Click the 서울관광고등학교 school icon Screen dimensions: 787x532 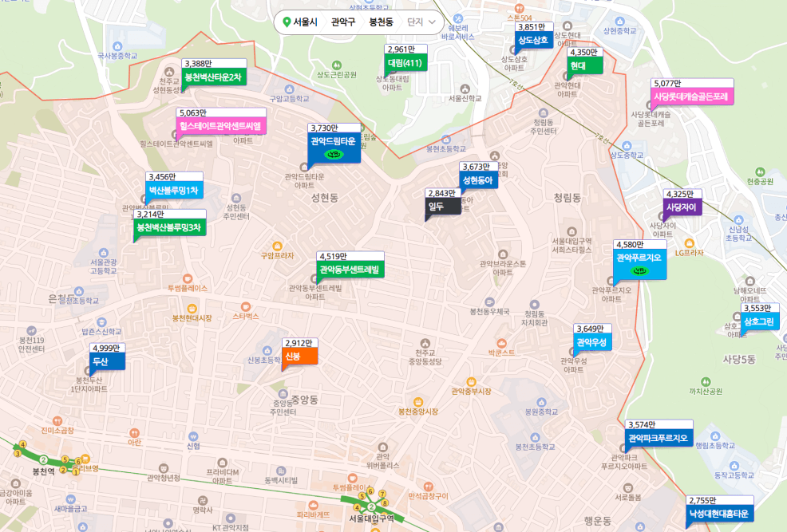pyautogui.click(x=104, y=253)
